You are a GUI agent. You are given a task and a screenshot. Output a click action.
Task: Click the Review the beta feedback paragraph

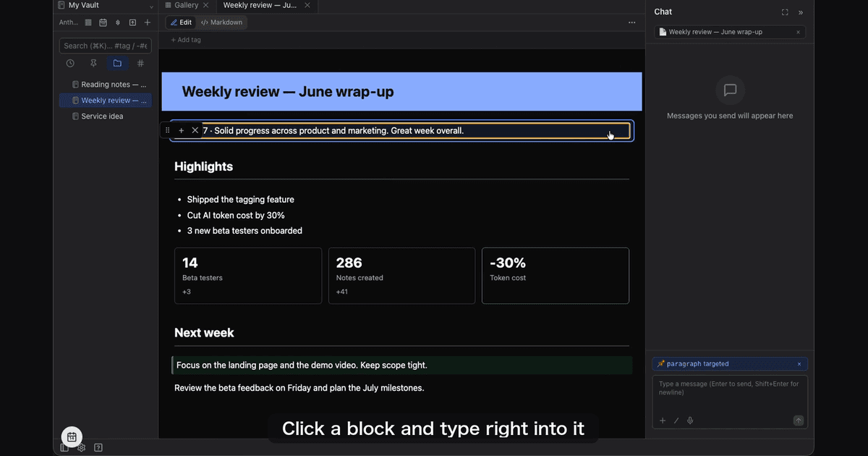pyautogui.click(x=299, y=388)
